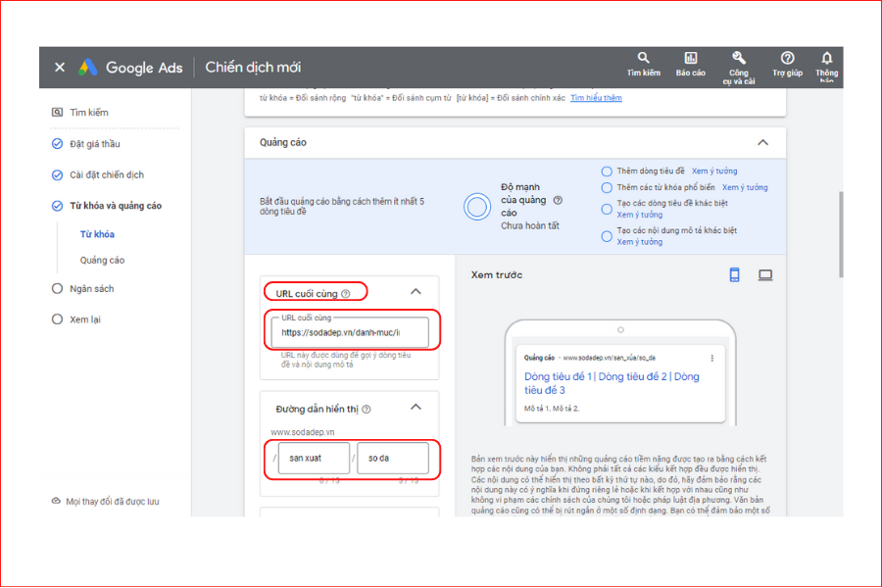The width and height of the screenshot is (882, 588).
Task: Go to Ngân sách step label
Action: tap(92, 289)
